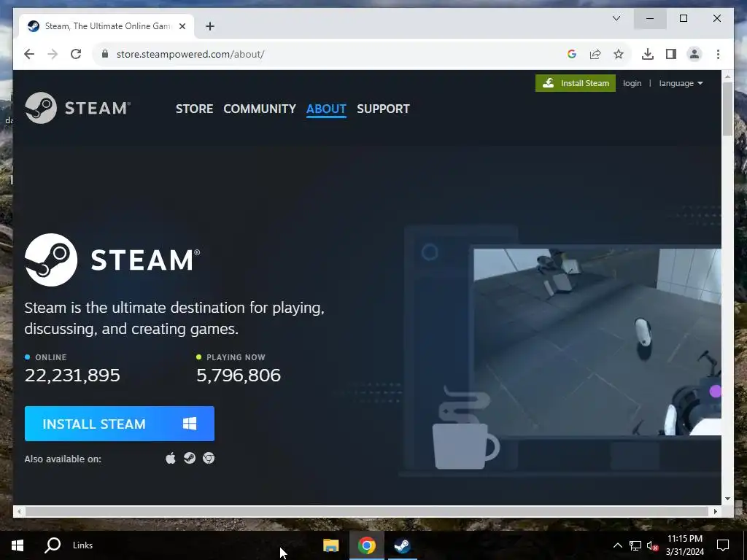Viewport: 747px width, 560px height.
Task: Open the Chrome three-dot menu
Action: [x=718, y=54]
